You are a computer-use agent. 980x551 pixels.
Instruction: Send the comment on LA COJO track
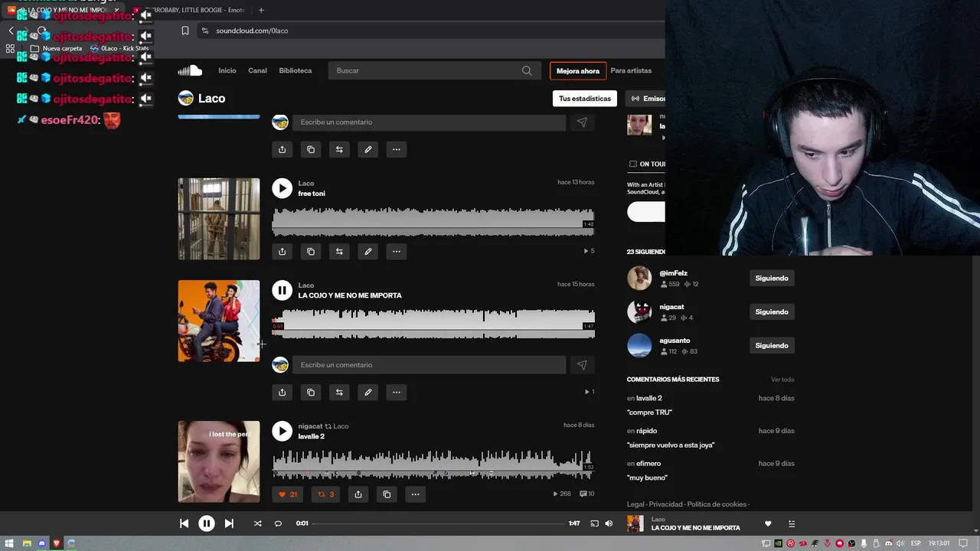point(582,365)
